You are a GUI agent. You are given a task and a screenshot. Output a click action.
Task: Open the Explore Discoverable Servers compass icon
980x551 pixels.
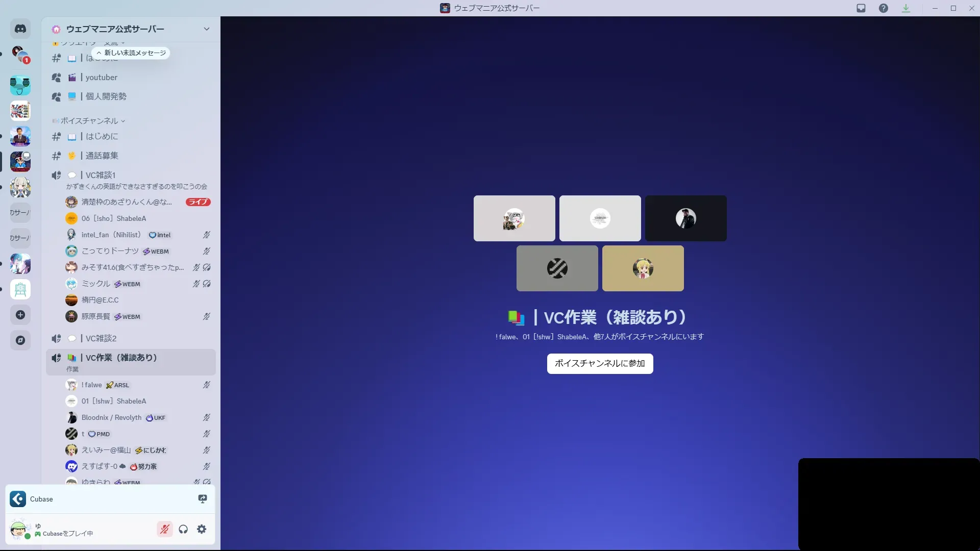[20, 340]
